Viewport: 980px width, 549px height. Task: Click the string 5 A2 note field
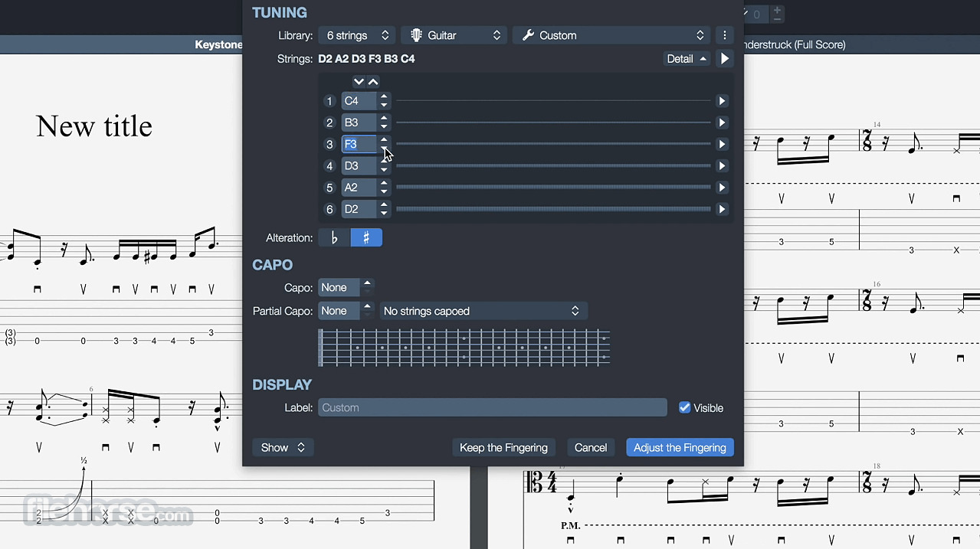359,188
